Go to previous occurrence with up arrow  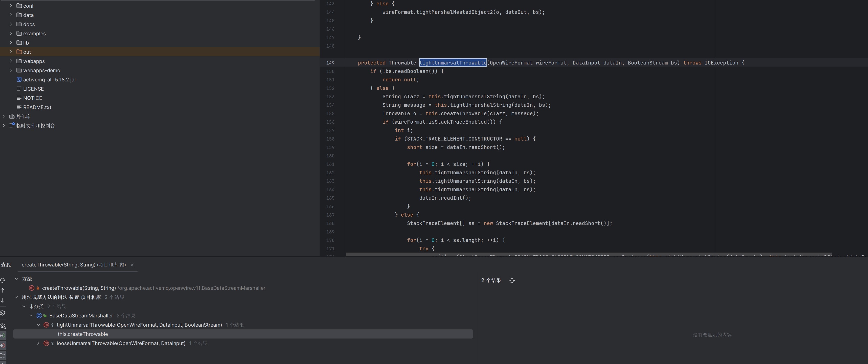coord(3,290)
